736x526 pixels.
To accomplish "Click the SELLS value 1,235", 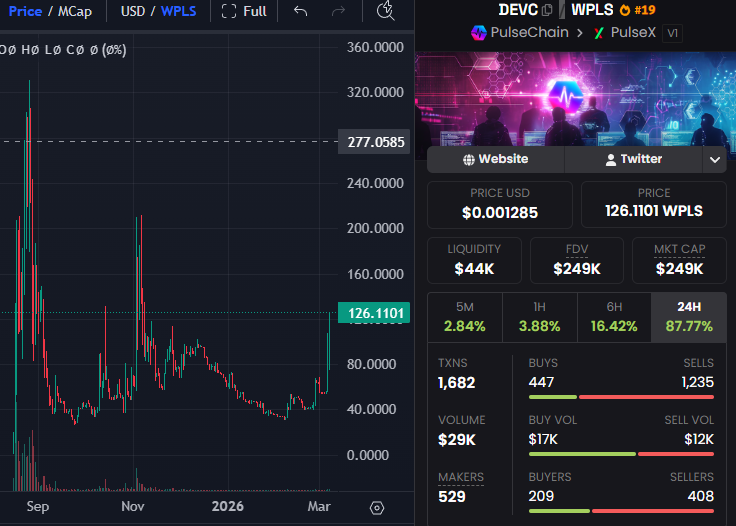I will (698, 382).
